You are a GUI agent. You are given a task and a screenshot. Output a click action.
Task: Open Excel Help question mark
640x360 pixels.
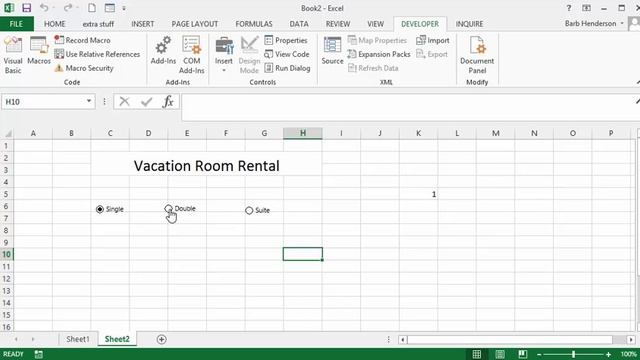569,8
